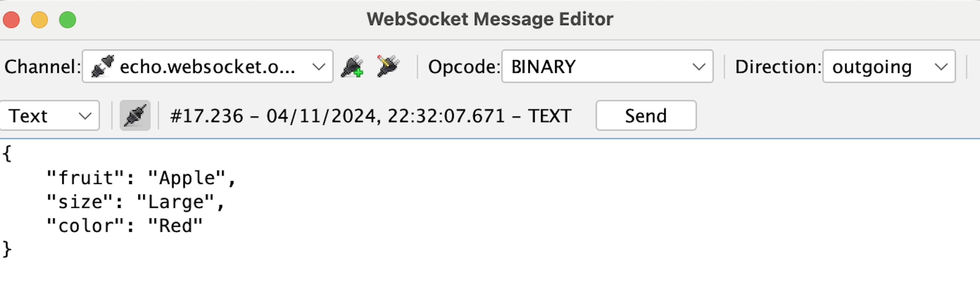Open the Direction dropdown set to outgoing

point(888,67)
